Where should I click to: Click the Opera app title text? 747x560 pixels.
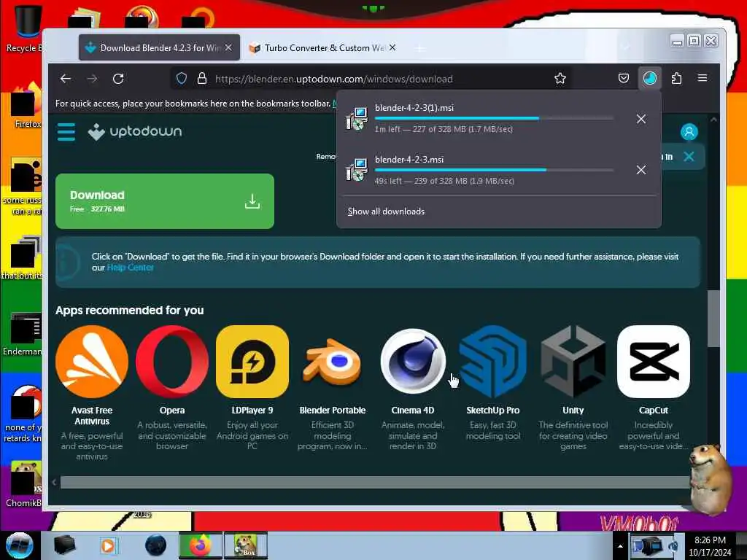[172, 410]
